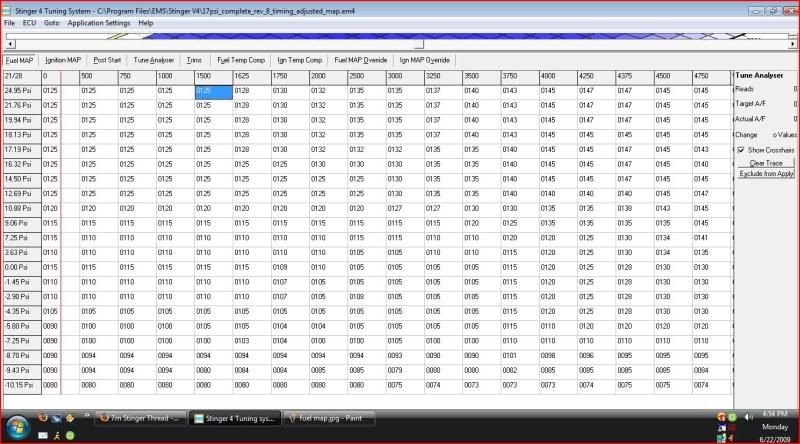Select the 1750 column cell in 0.00 Psi row
This screenshot has height=444, width=800.
290,267
